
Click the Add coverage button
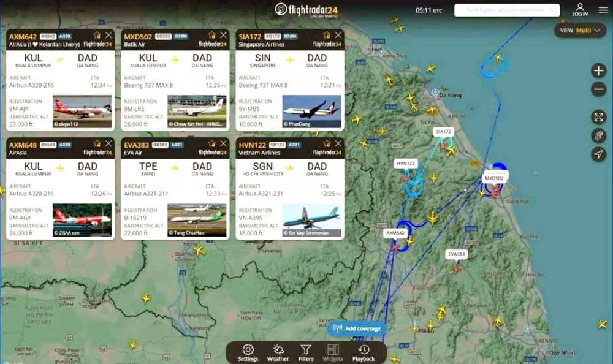[357, 328]
